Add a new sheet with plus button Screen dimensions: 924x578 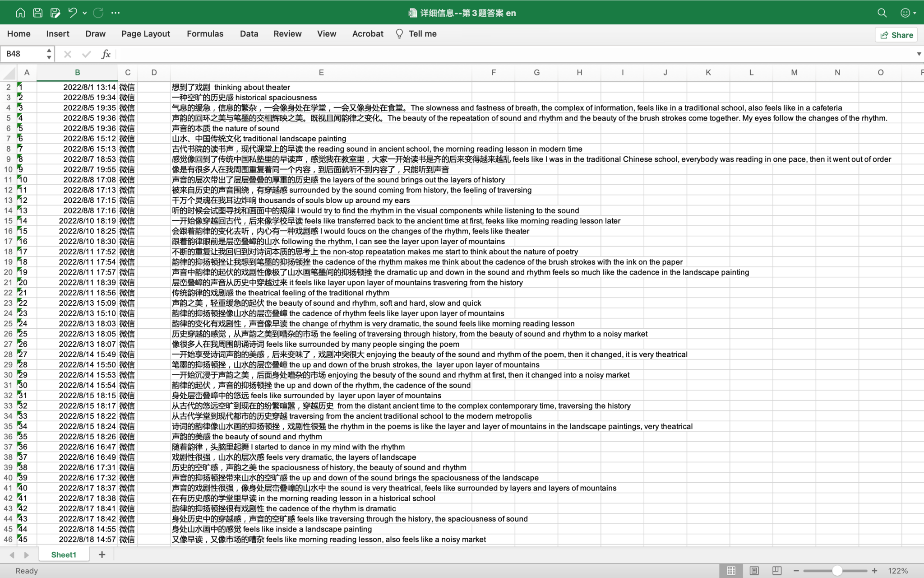(x=102, y=555)
